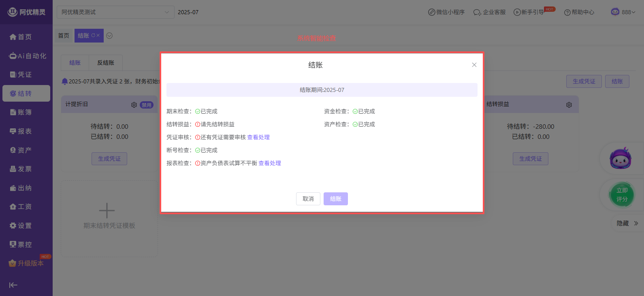
Task: Open the tab list dropdown chevron
Action: click(x=109, y=36)
